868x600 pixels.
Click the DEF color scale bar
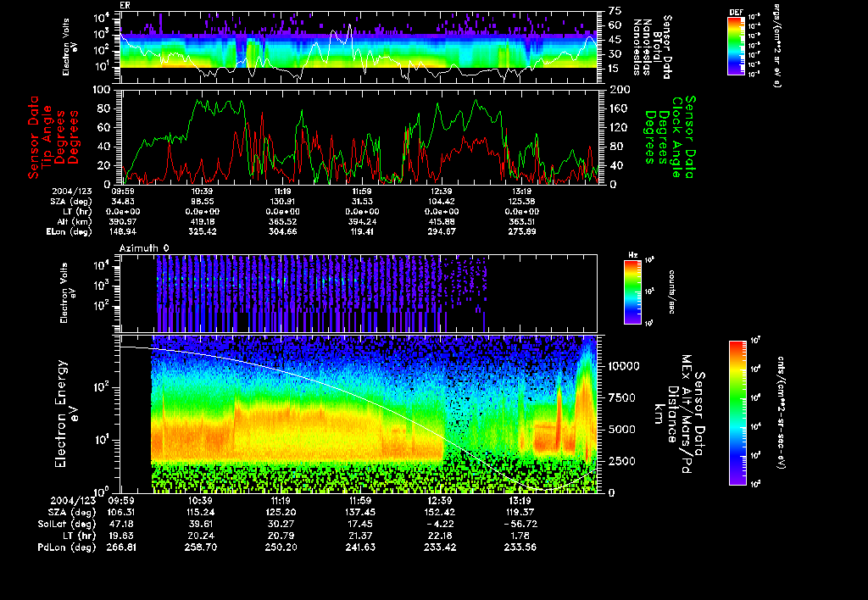point(736,46)
